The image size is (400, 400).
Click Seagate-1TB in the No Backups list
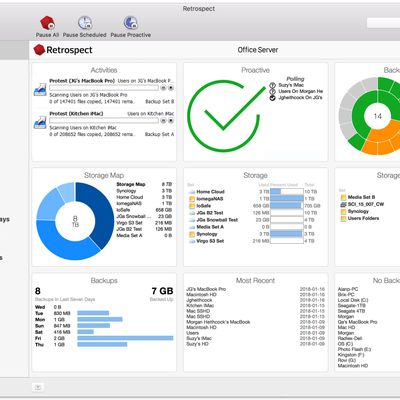[x=352, y=305]
